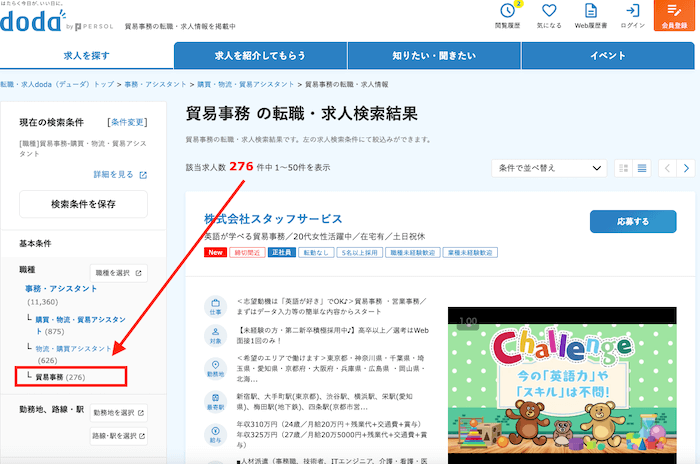The image size is (700, 464).
Task: Go to previous page arrow
Action: tap(667, 168)
